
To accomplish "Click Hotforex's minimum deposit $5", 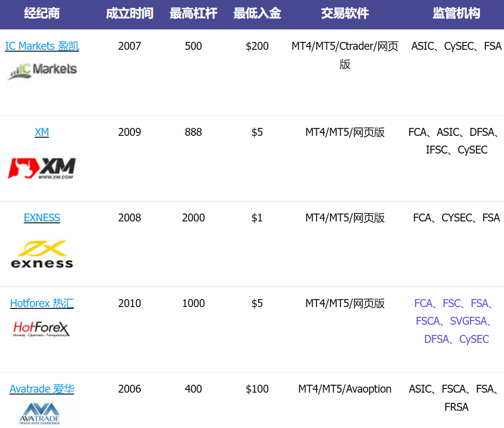I will pos(257,303).
